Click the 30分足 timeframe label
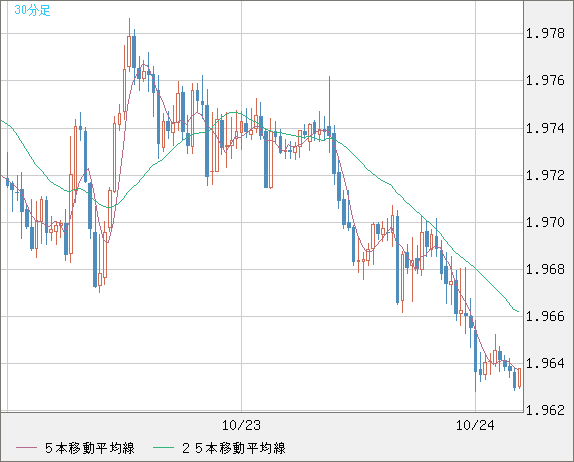This screenshot has height=462, width=574. [32, 10]
